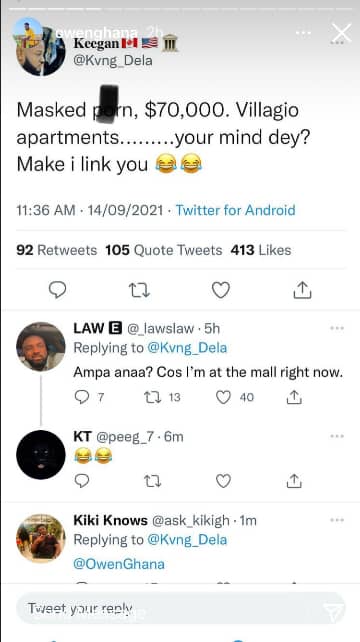The image size is (360, 642).
Task: Open the 105 Quote Tweets list
Action: (x=164, y=250)
